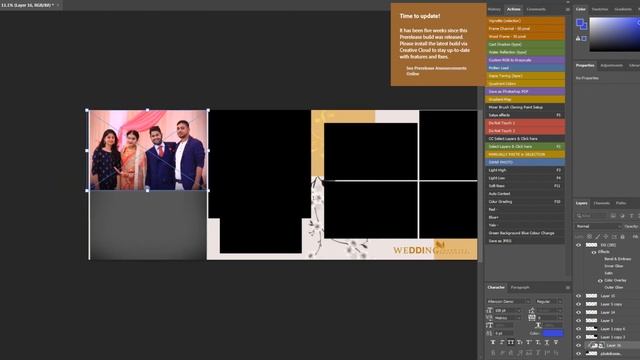Toggle visibility of selected Layer 36

click(578, 345)
